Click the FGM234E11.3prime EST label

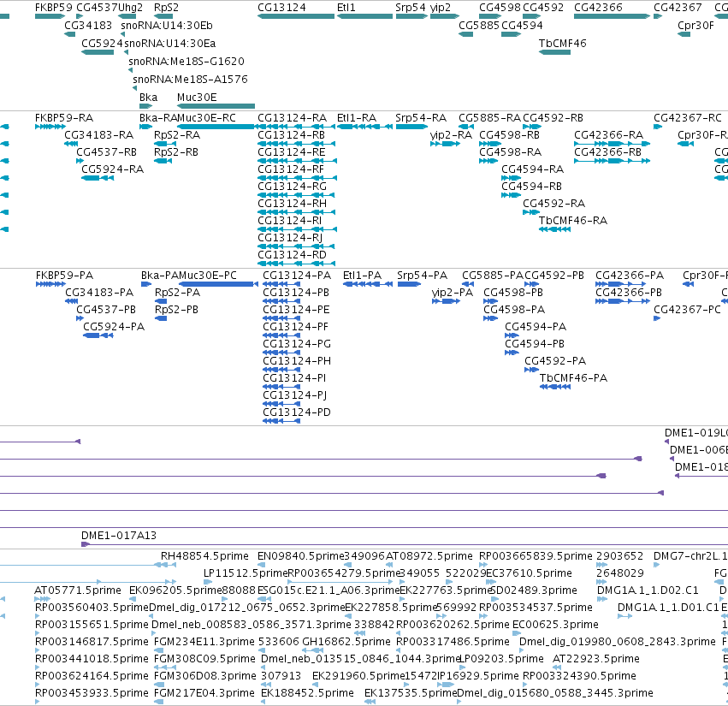204,642
